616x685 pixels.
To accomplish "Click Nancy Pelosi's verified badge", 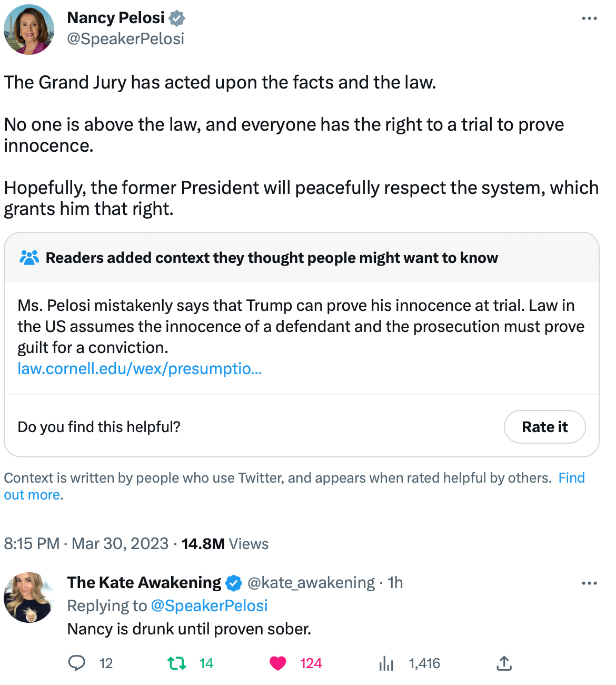I will 177,18.
